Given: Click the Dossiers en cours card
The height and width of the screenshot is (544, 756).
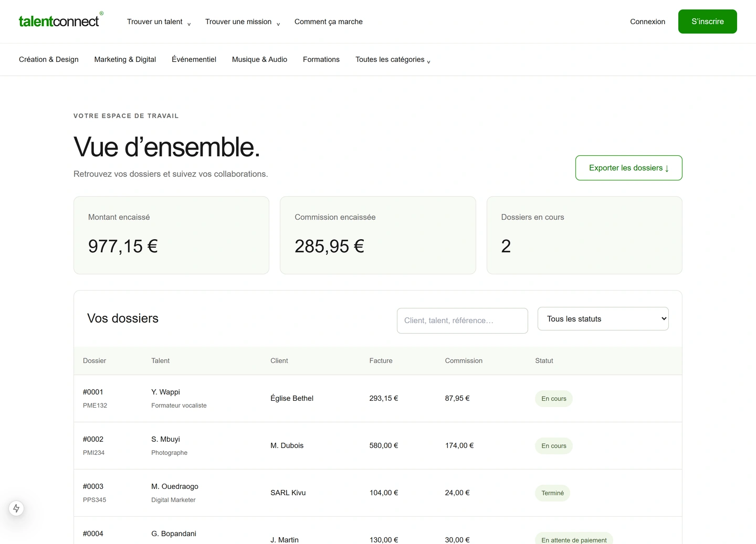Looking at the screenshot, I should (x=584, y=235).
